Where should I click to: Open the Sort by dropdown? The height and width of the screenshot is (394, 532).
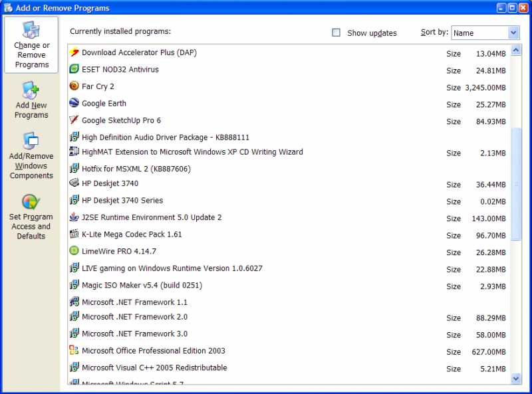pyautogui.click(x=485, y=32)
